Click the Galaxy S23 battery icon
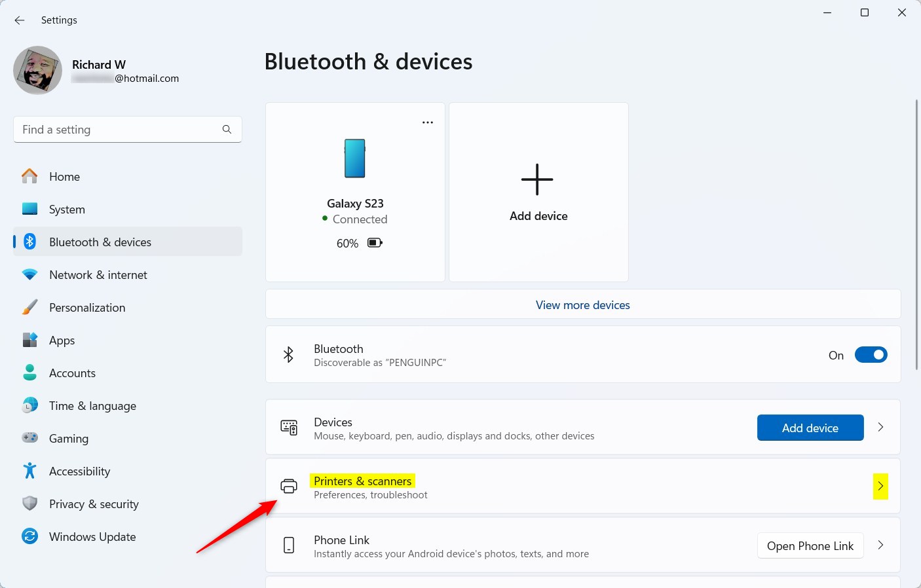Screen dimensions: 921x588 [375, 243]
